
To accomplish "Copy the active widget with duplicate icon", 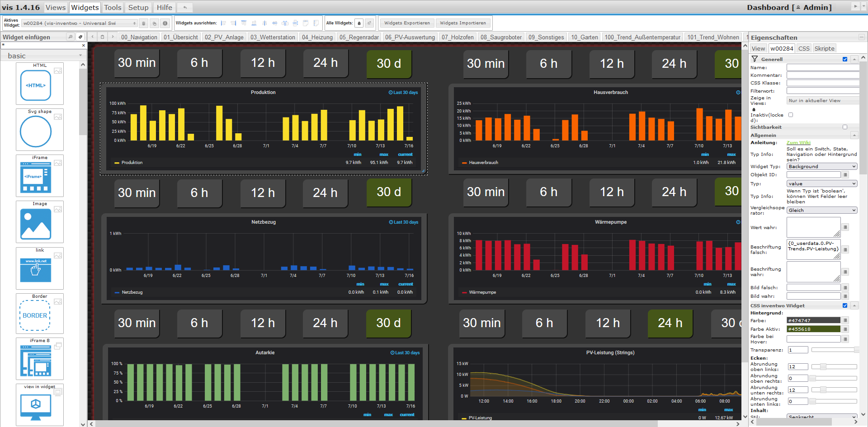I will pos(154,23).
